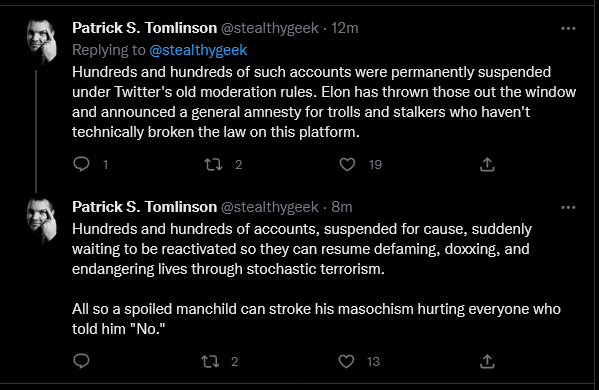The height and width of the screenshot is (390, 599).
Task: Reply to the 8m tweet via comment icon
Action: click(81, 361)
